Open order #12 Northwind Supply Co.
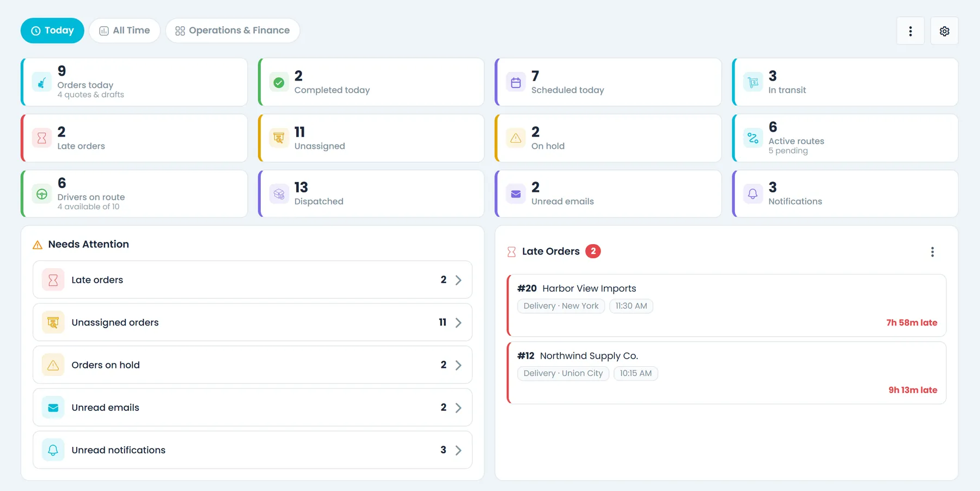Viewport: 980px width, 491px height. pyautogui.click(x=726, y=373)
